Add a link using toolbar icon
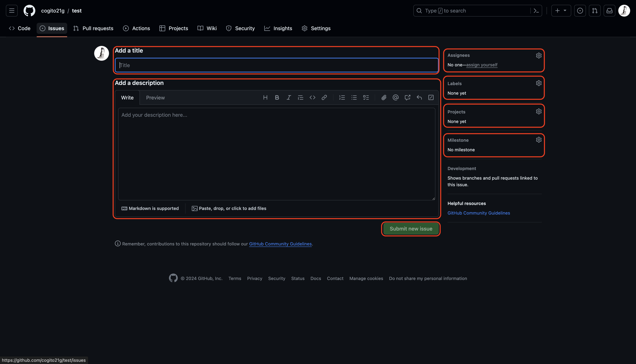 (x=324, y=97)
